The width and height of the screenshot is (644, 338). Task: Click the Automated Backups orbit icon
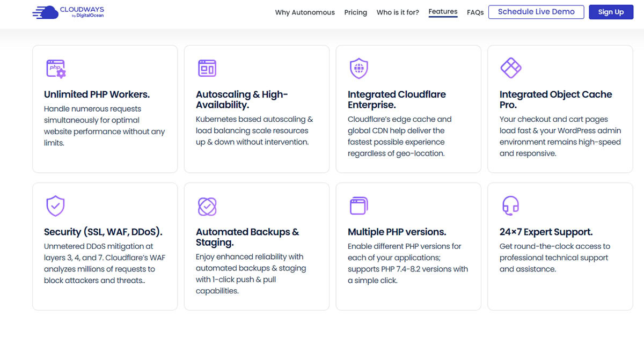[x=207, y=206]
